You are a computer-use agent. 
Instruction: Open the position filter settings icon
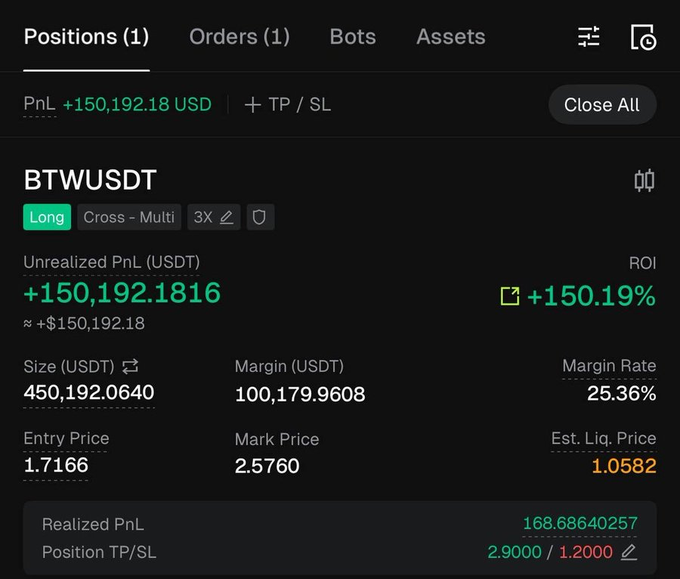tap(589, 36)
